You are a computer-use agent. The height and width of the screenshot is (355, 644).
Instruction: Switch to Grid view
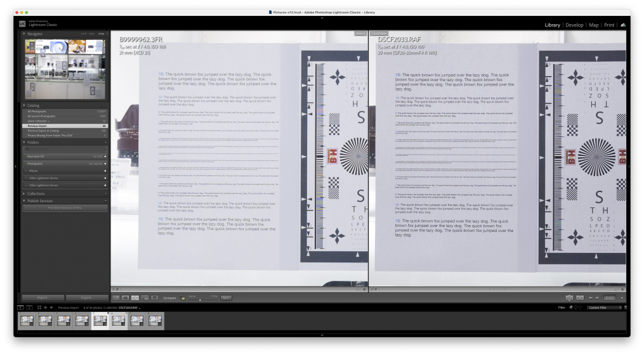116,297
